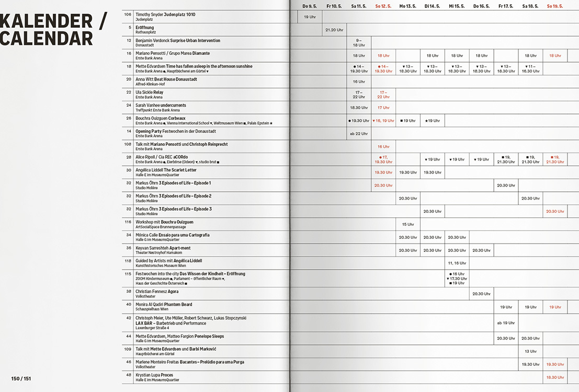Click the 'ab 22 Uhr' Opening Party slot
Screen dimensions: 579x392
tap(359, 134)
